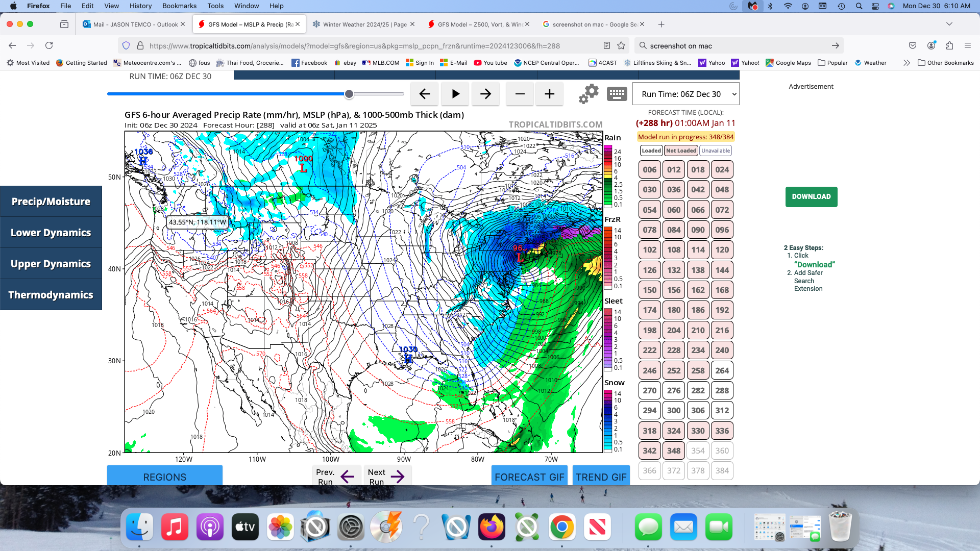Open the map settings gear
This screenshot has height=551, width=980.
(x=589, y=93)
